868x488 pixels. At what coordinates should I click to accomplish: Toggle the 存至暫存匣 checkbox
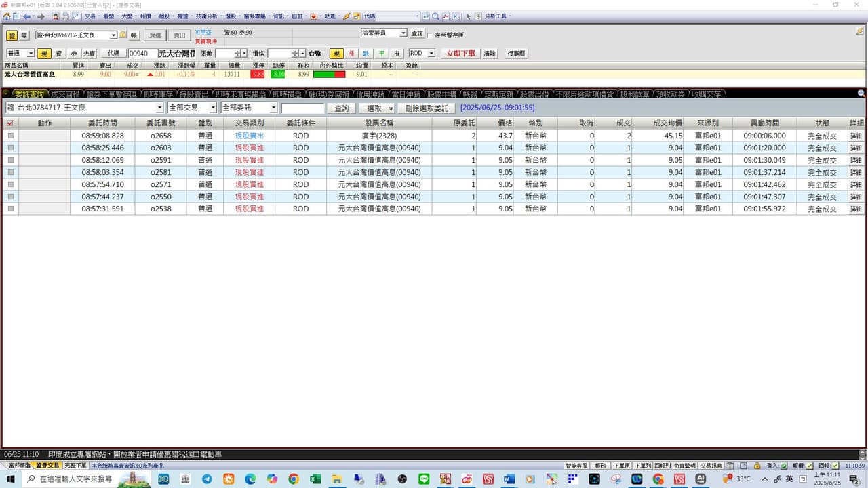pos(429,35)
